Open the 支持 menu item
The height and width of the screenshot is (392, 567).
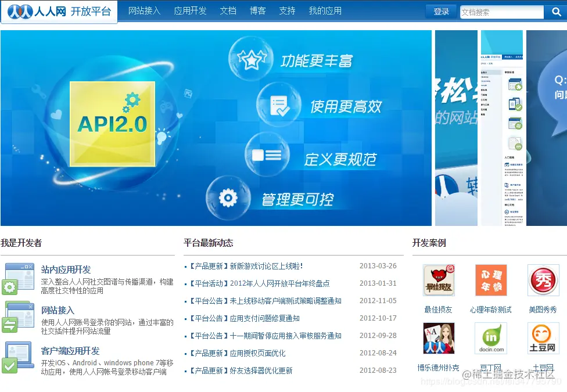coord(287,11)
